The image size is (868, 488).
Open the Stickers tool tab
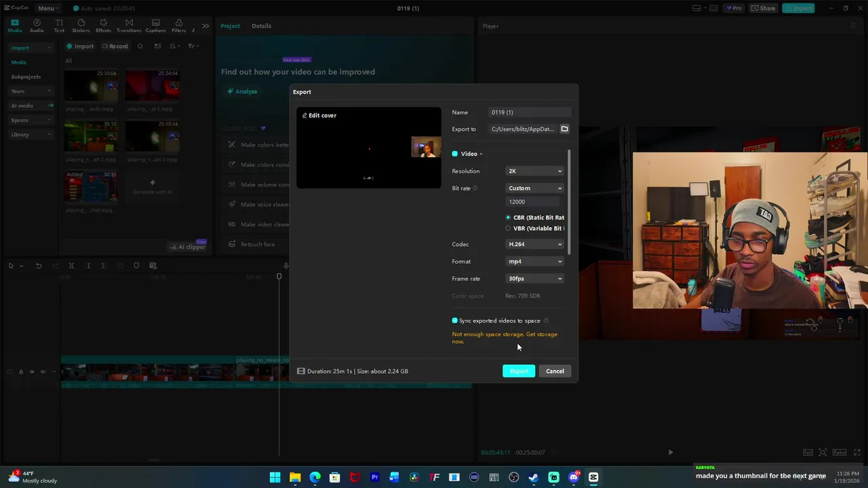pos(81,26)
